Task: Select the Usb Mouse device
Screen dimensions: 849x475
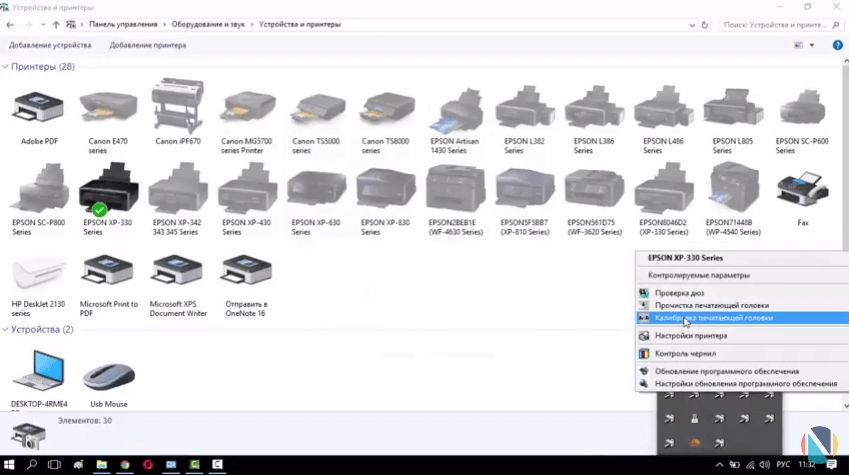Action: 109,376
